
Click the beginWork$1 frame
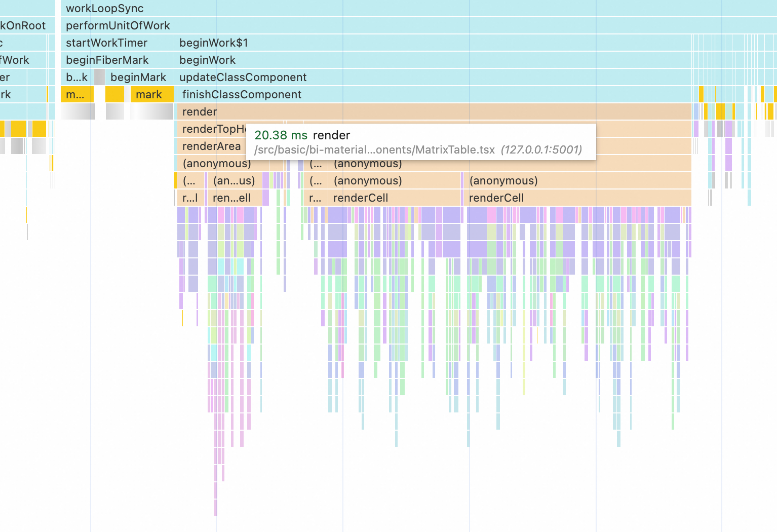(433, 43)
